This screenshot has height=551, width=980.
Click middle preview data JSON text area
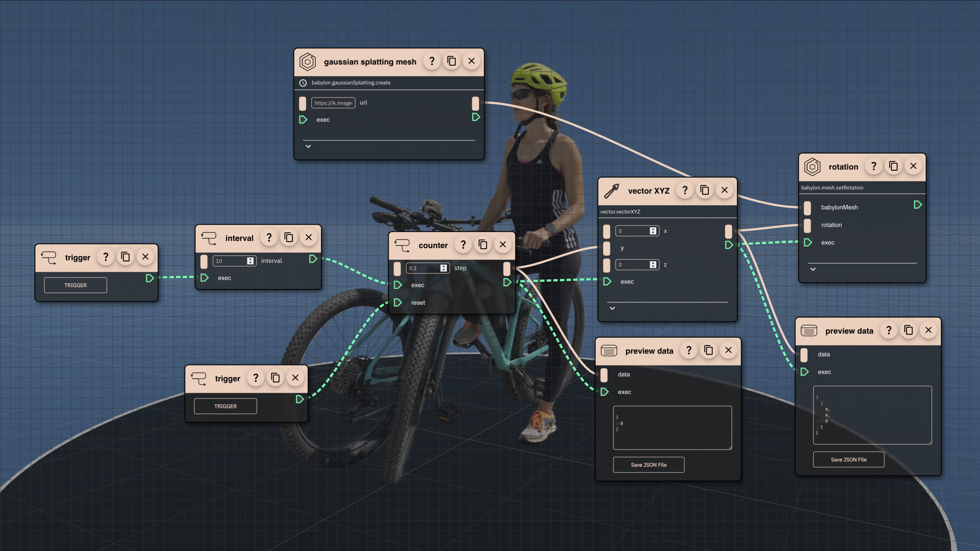coord(672,428)
